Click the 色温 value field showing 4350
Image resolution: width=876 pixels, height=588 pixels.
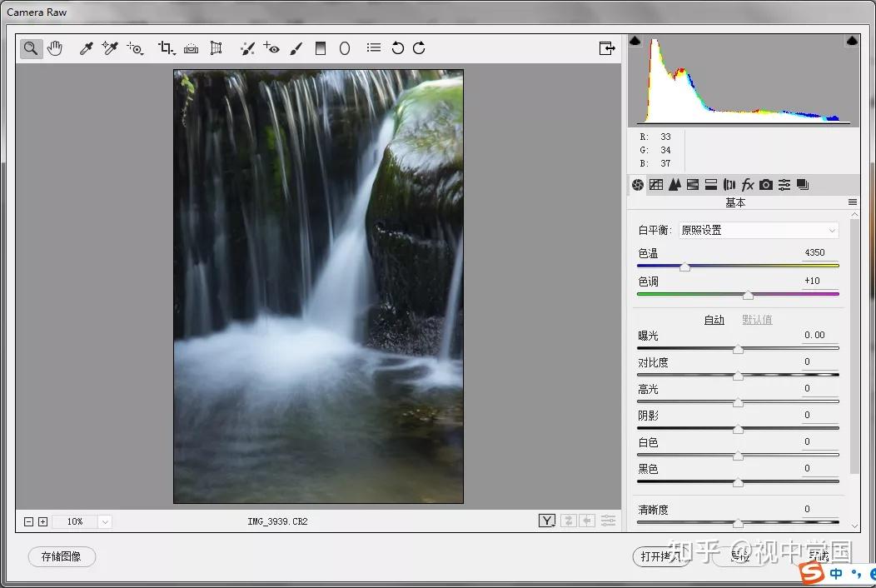[814, 252]
